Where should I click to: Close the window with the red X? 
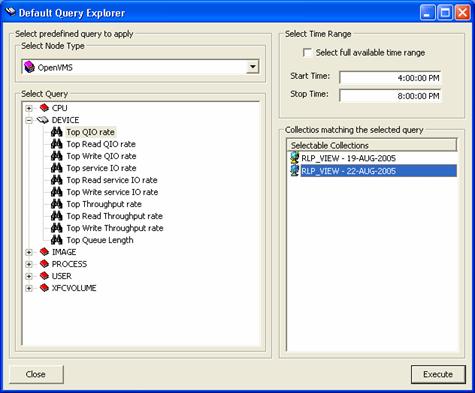pyautogui.click(x=463, y=13)
